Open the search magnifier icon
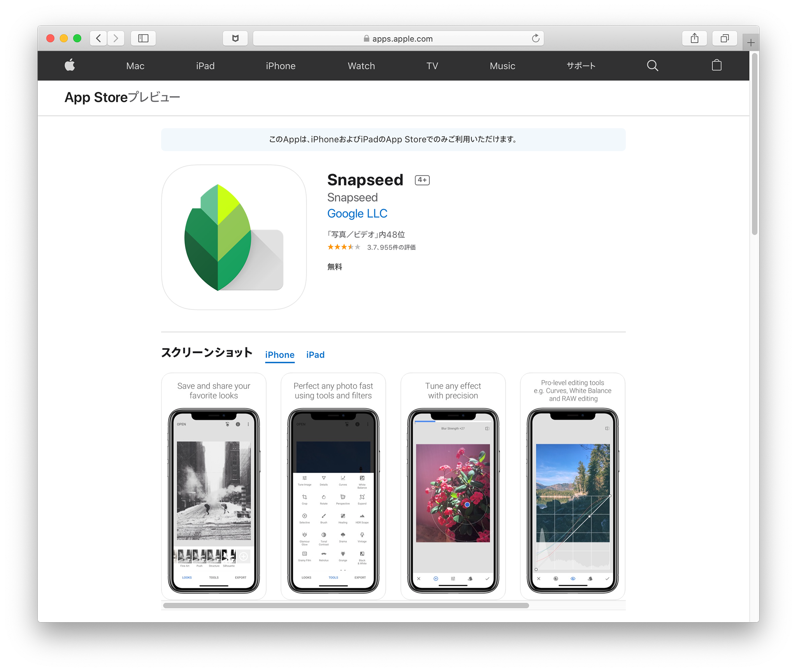Screen dimensions: 797x672 (x=652, y=65)
